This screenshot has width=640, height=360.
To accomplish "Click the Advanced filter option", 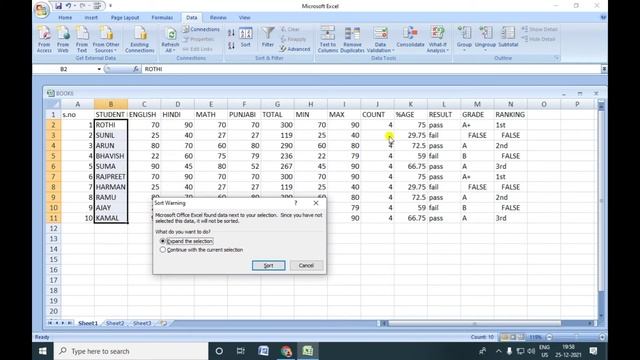I will click(x=295, y=49).
